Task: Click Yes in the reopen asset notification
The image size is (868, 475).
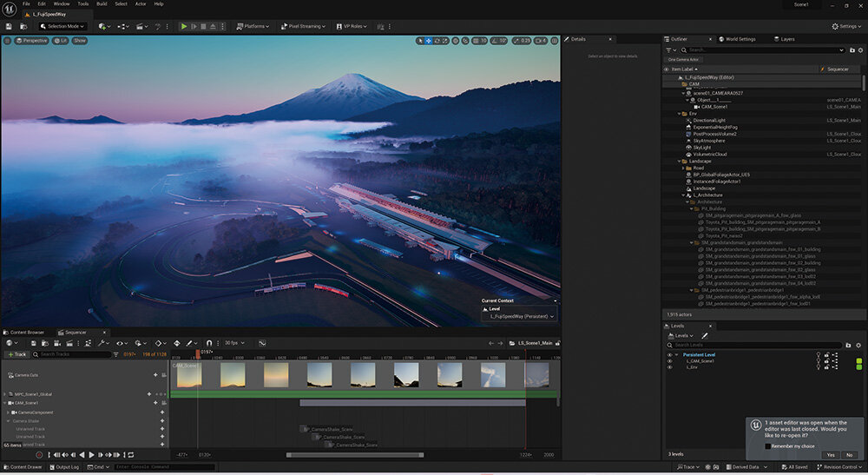Action: point(831,455)
